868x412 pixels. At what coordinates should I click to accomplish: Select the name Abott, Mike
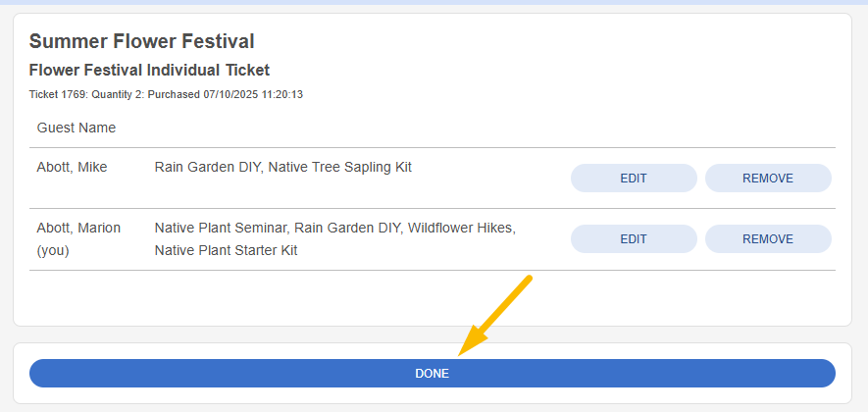click(72, 167)
